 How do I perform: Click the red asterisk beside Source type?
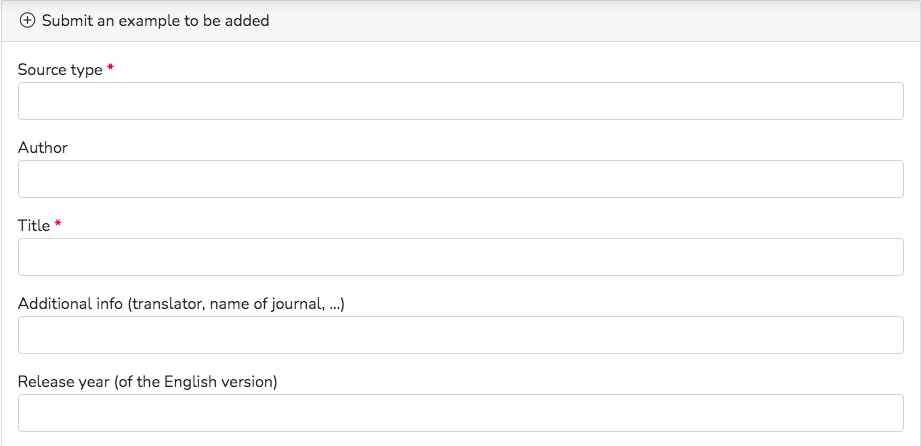click(110, 68)
